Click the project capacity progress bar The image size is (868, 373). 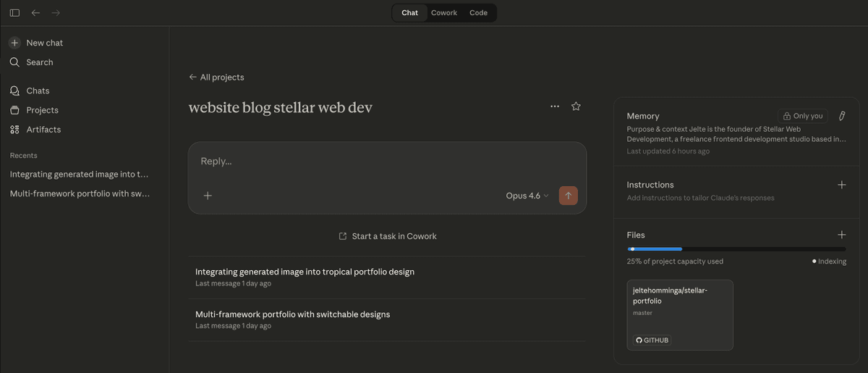tap(736, 249)
